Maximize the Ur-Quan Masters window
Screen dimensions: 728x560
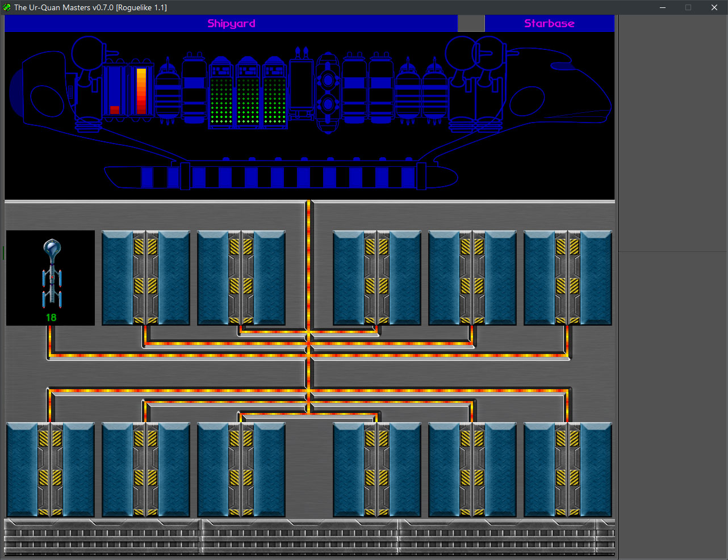[688, 7]
